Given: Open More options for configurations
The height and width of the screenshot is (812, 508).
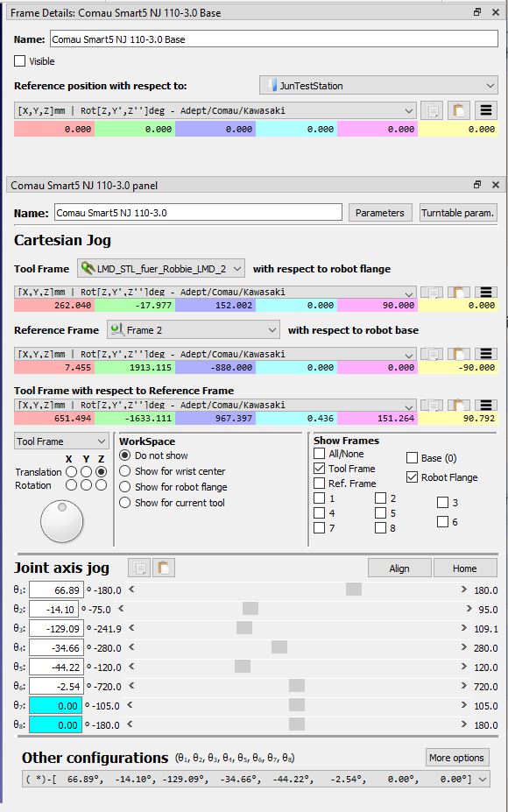Looking at the screenshot, I should click(x=456, y=758).
